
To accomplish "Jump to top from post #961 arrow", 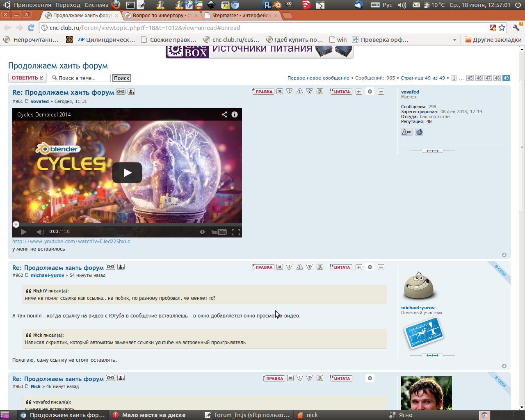I will (504, 255).
